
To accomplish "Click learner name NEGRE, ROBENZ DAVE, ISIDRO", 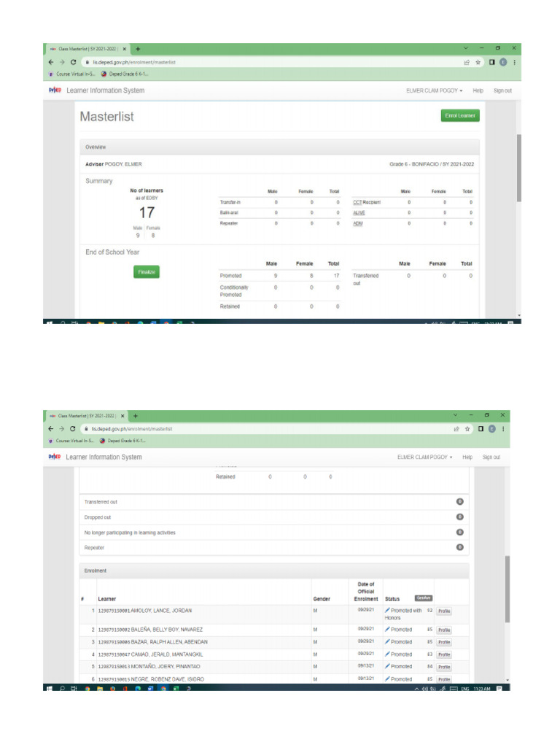I will pos(167,679).
